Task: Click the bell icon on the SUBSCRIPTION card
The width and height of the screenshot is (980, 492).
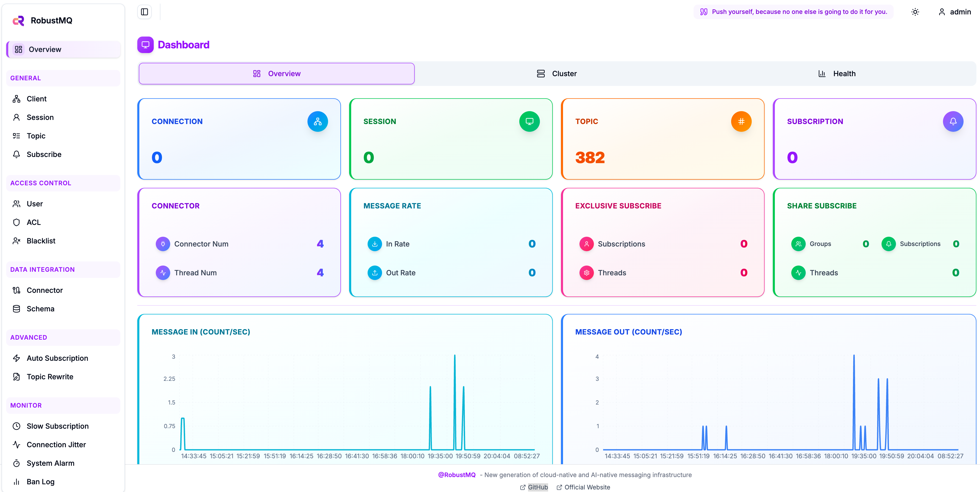Action: pos(953,121)
